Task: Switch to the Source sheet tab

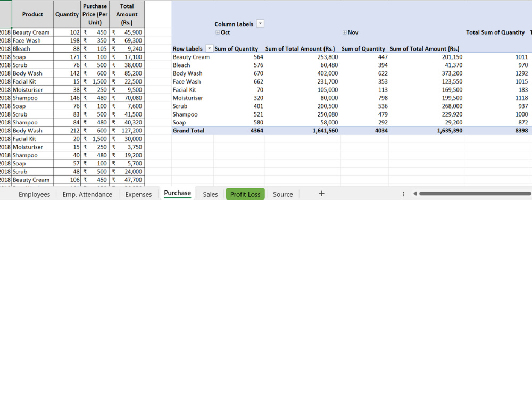Action: (282, 194)
